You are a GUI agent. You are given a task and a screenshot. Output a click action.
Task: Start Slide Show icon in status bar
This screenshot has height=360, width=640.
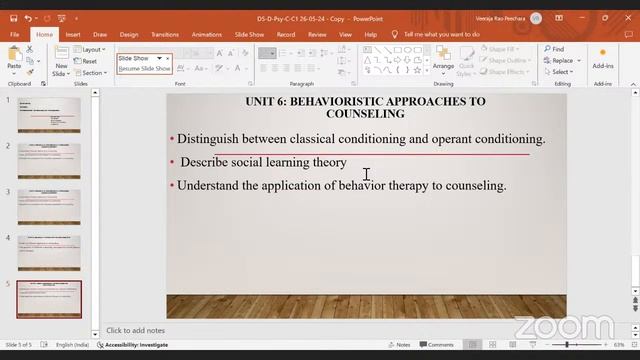(533, 345)
